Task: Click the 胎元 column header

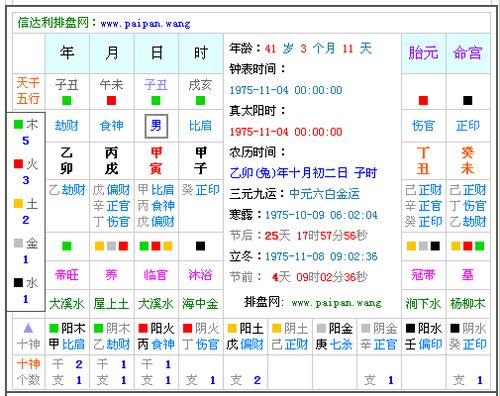Action: click(x=423, y=53)
